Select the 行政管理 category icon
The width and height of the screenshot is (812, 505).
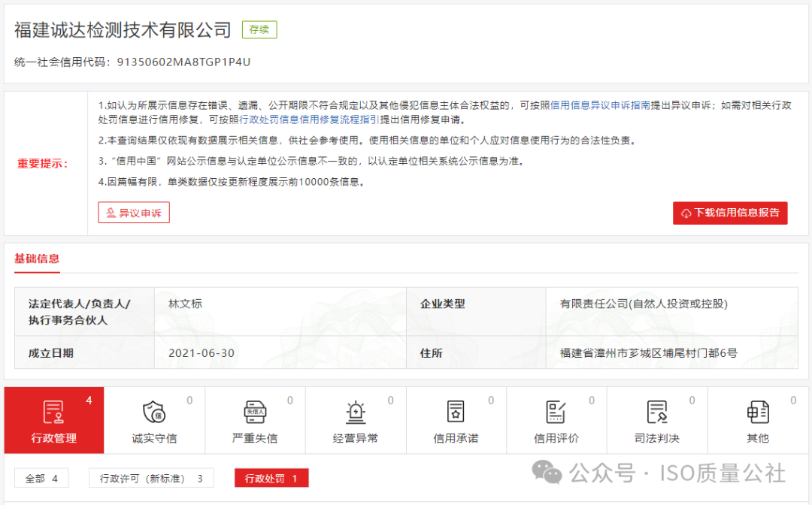pos(53,416)
